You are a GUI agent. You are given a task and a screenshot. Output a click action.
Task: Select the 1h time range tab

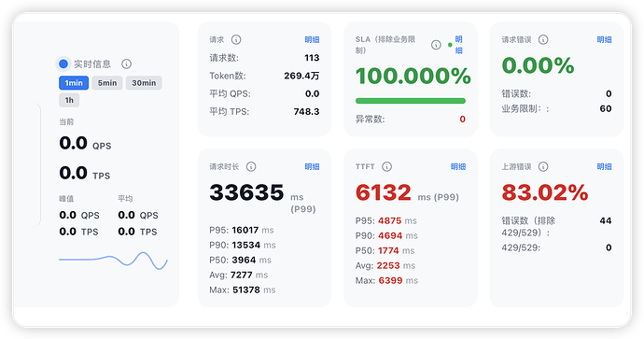click(x=69, y=100)
